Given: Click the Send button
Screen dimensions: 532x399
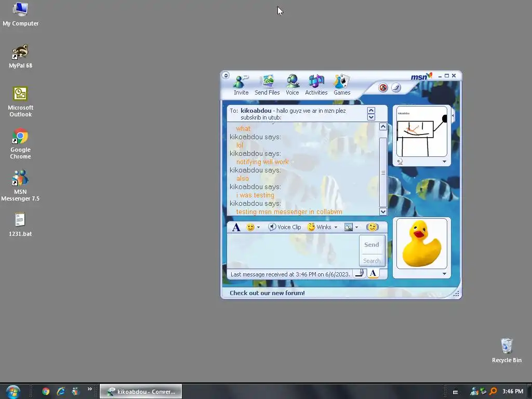Looking at the screenshot, I should coord(372,245).
